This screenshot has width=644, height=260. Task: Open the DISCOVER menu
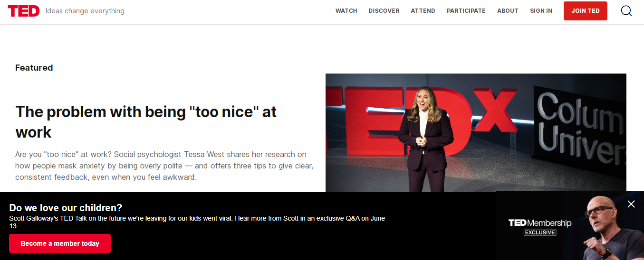[384, 11]
